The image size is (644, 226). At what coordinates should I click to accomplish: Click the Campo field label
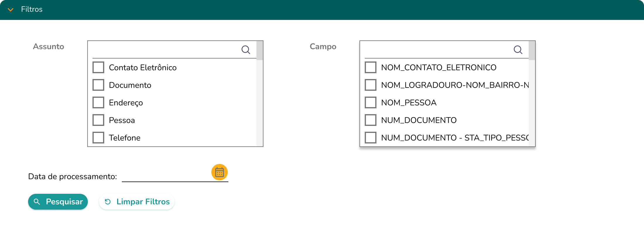[x=323, y=47]
